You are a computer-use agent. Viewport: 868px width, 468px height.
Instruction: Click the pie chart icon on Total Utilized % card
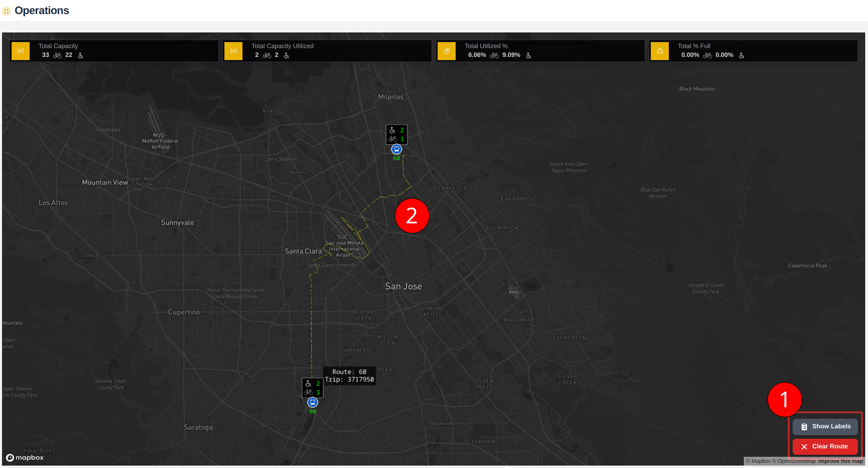point(447,50)
